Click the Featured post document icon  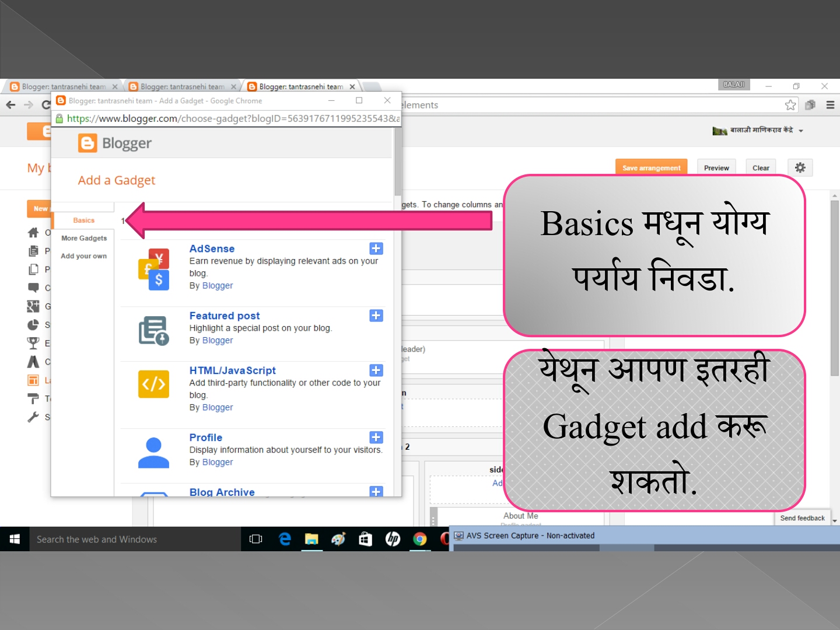coord(154,331)
